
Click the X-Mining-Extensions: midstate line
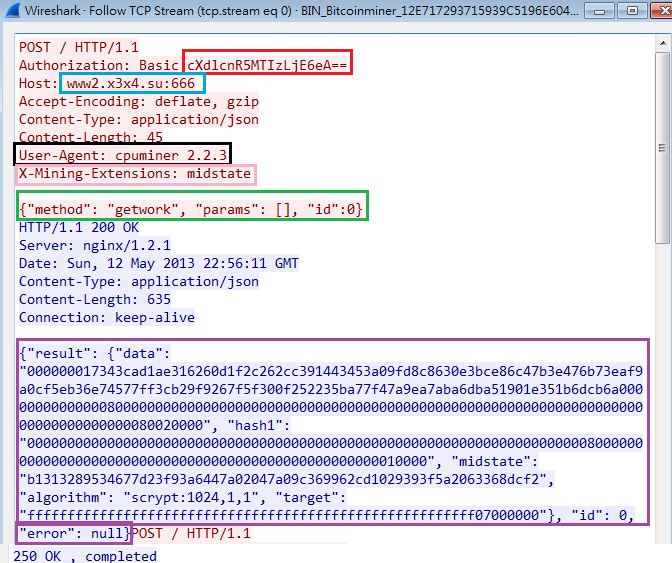(135, 174)
